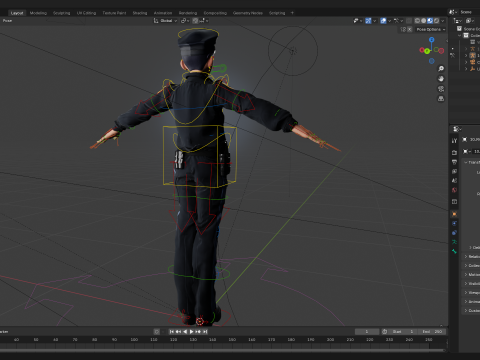Expand the Relations panel
Viewport: 480px width, 360px height.
(472, 256)
